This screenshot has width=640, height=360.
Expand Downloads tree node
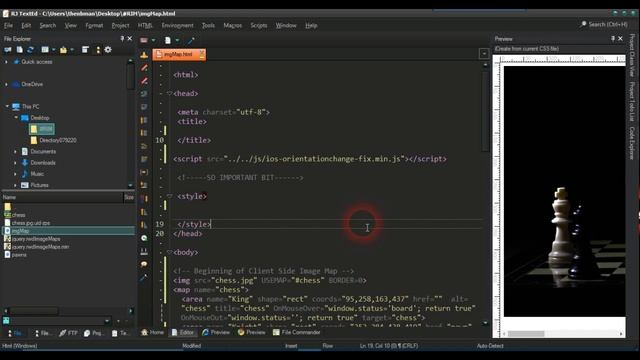(16, 162)
